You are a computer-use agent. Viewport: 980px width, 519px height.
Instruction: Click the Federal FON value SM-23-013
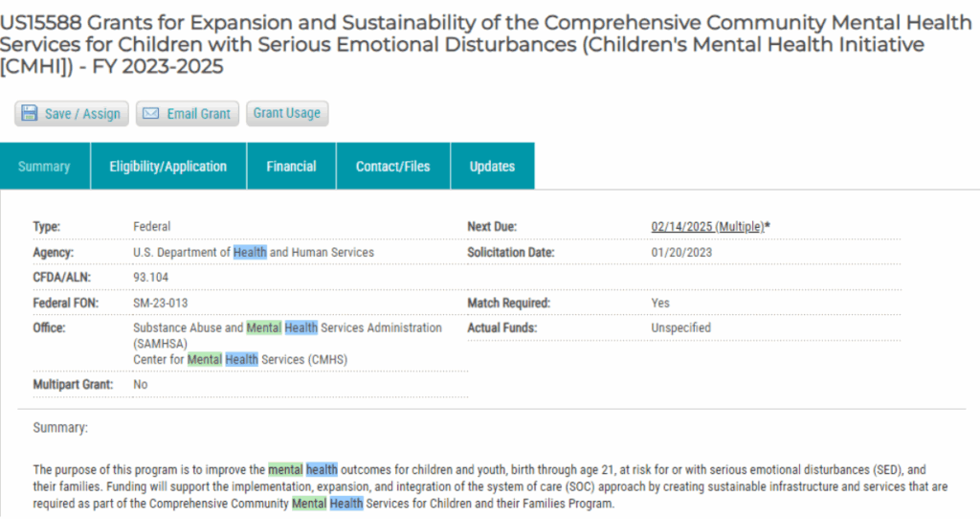pos(159,303)
